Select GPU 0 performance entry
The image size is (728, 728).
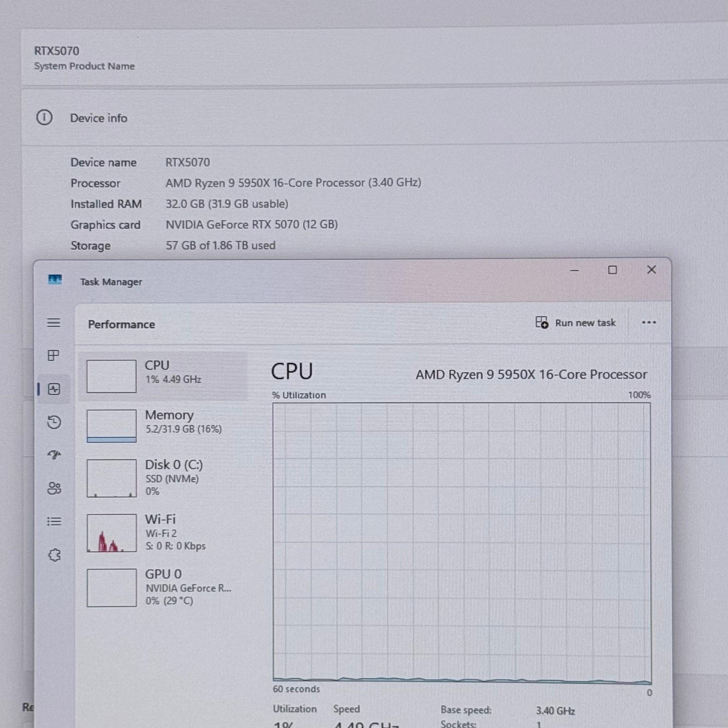click(163, 587)
